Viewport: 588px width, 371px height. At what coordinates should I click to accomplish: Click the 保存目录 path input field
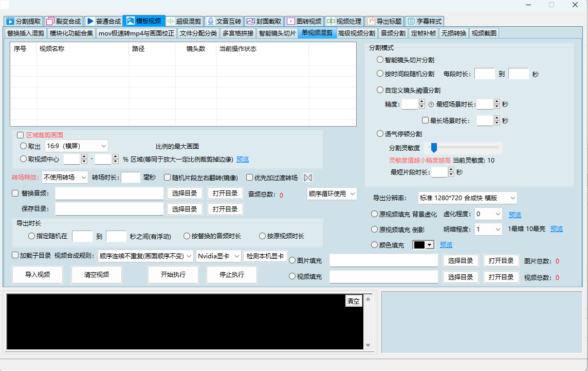click(109, 209)
